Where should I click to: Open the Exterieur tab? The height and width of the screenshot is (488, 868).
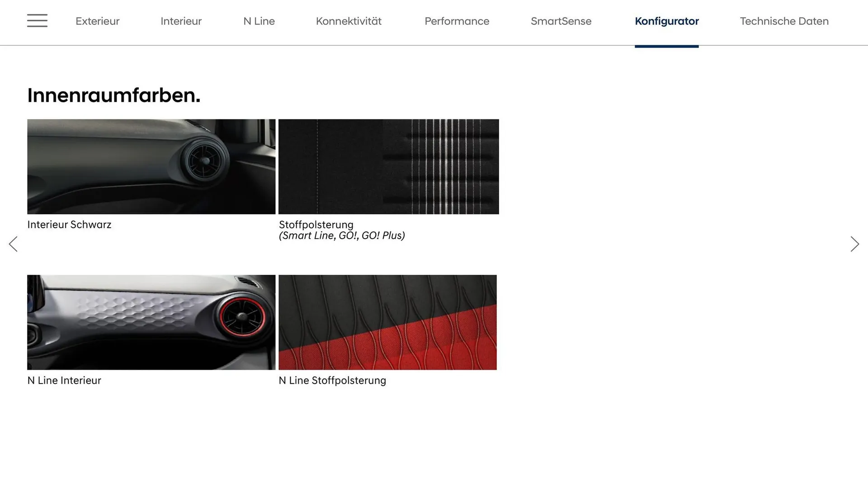point(97,21)
